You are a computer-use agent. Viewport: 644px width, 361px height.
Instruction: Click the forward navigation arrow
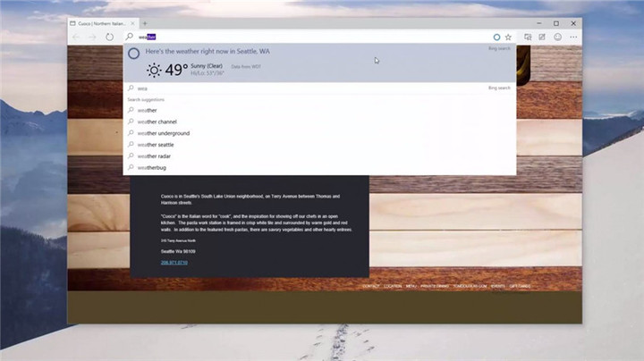coord(92,37)
